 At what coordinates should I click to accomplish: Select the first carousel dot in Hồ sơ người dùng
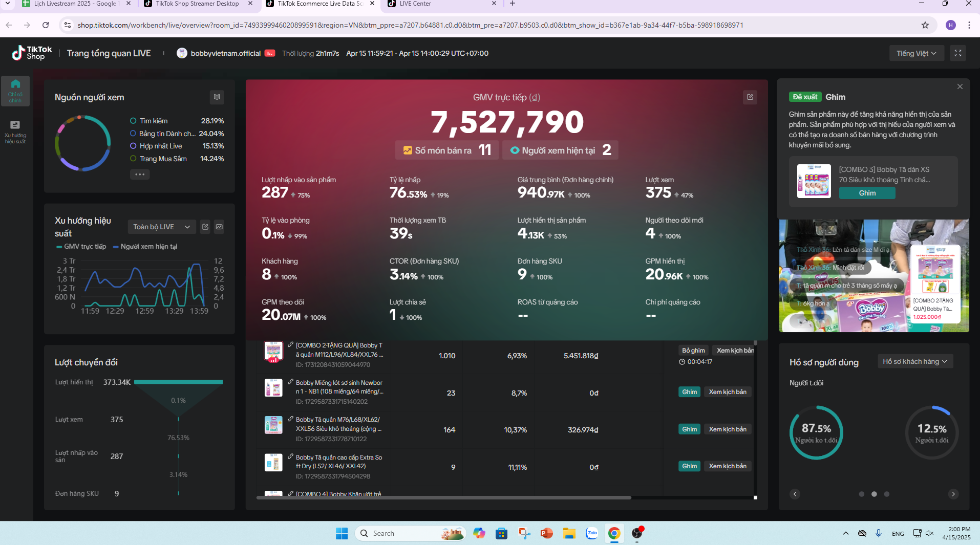click(x=861, y=494)
